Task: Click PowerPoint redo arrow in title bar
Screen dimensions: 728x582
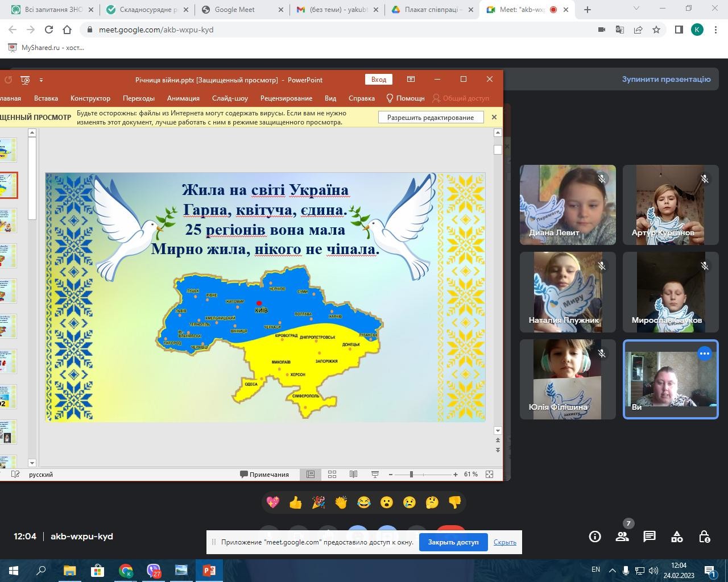Action: [8, 80]
